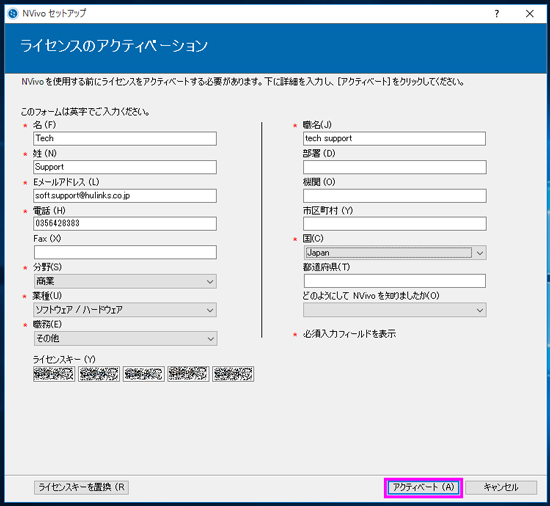The image size is (550, 506).
Task: Click the second license key segment box
Action: click(x=99, y=374)
